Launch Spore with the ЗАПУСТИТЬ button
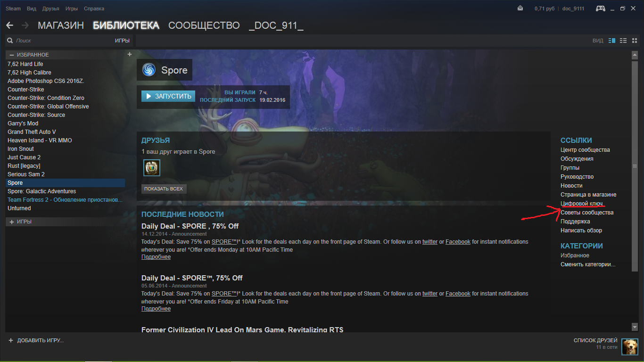 pyautogui.click(x=168, y=96)
